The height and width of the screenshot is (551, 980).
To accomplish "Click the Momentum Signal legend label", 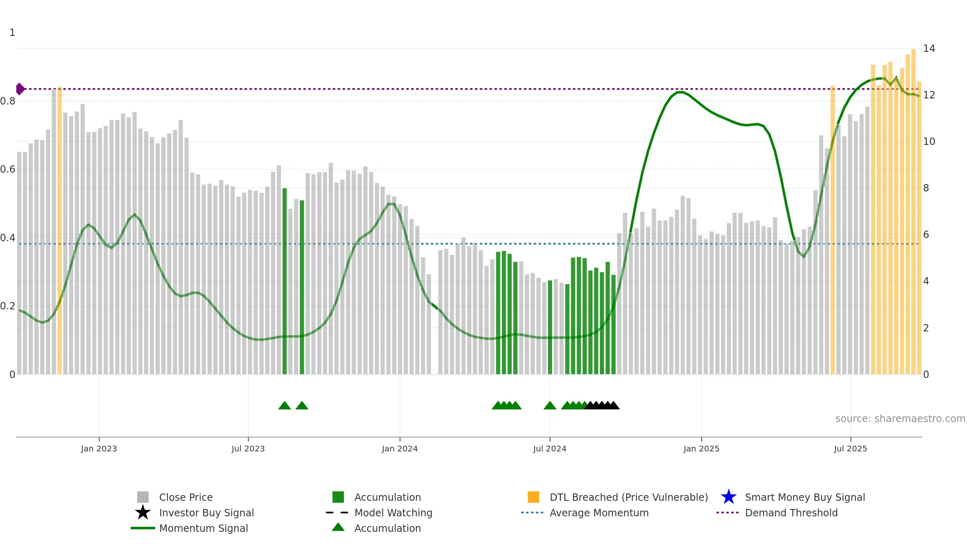I will point(203,528).
